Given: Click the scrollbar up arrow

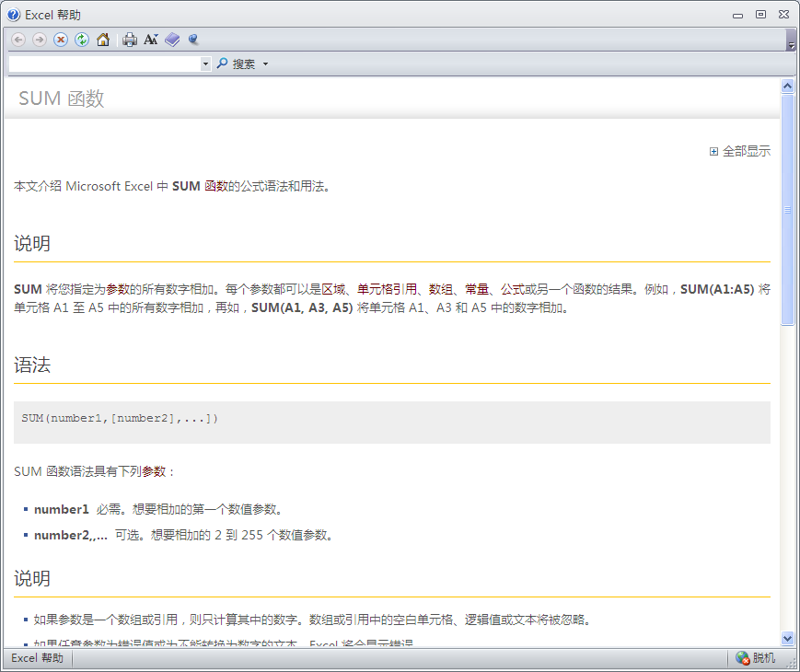Looking at the screenshot, I should (788, 86).
